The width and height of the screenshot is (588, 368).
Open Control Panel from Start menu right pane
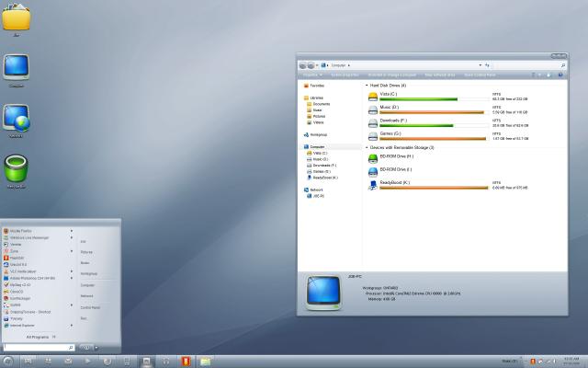click(x=90, y=307)
